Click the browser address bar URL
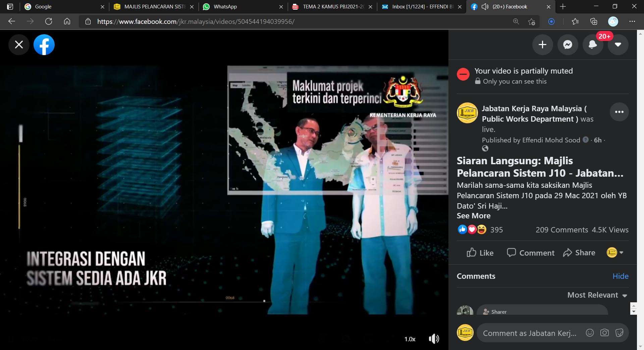 (196, 21)
